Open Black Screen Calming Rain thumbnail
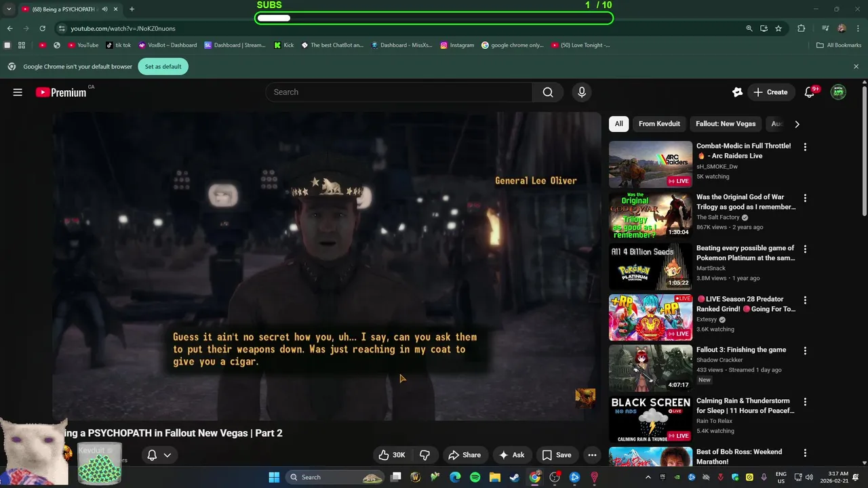The image size is (868, 488). click(x=650, y=420)
